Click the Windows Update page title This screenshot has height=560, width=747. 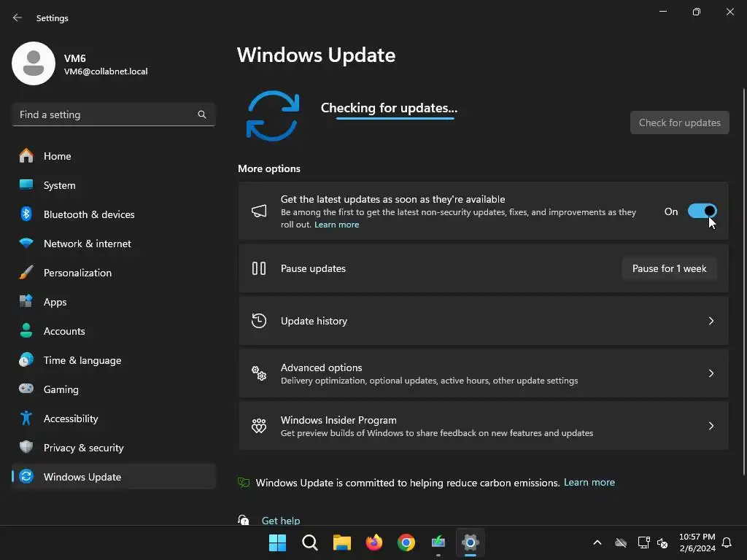click(317, 55)
